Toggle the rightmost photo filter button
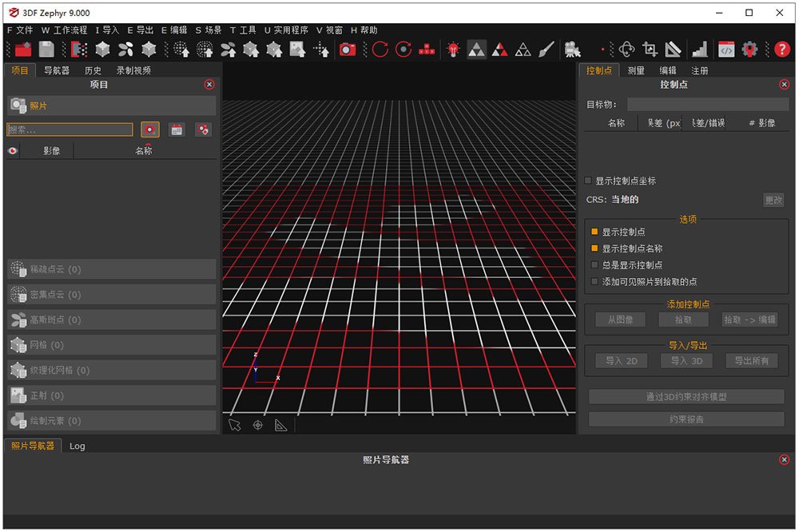 (x=203, y=129)
